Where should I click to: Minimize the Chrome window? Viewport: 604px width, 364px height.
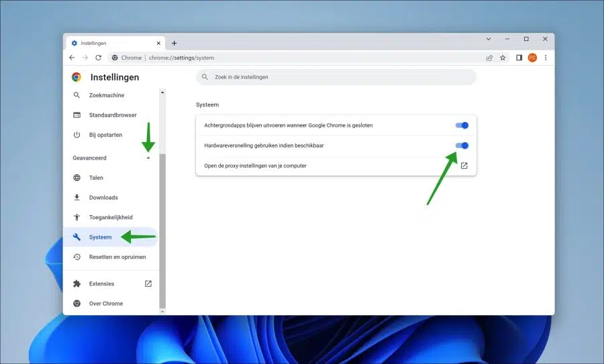pyautogui.click(x=507, y=39)
